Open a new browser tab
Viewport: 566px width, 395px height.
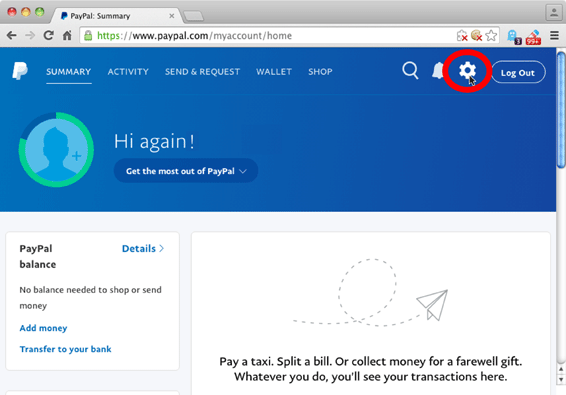click(x=193, y=16)
